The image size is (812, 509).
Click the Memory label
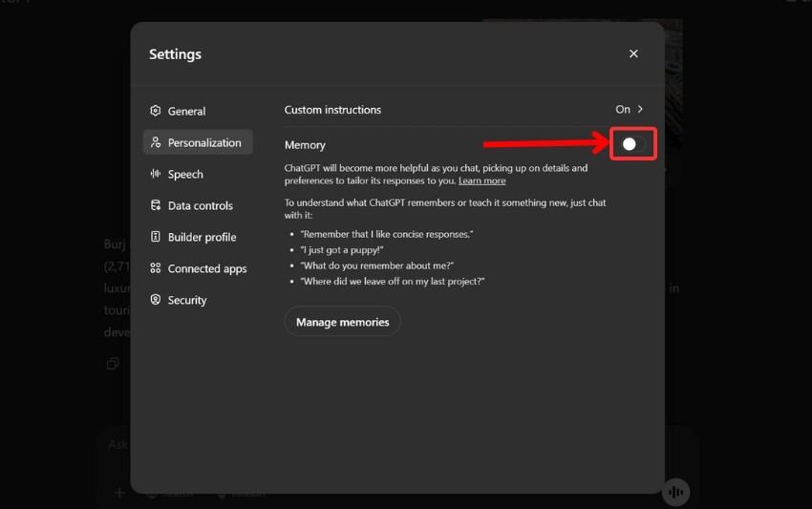305,145
